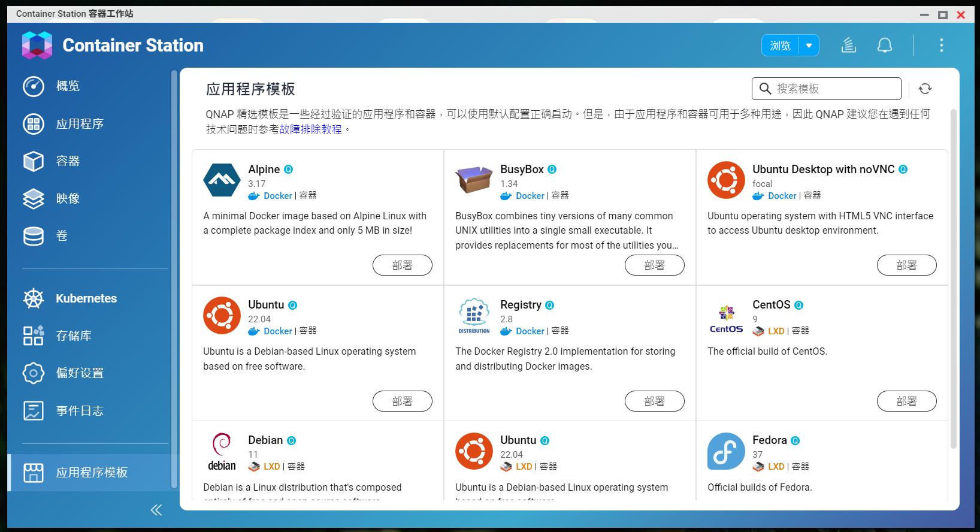Open the 映像 images page
The image size is (980, 532).
pos(68,198)
